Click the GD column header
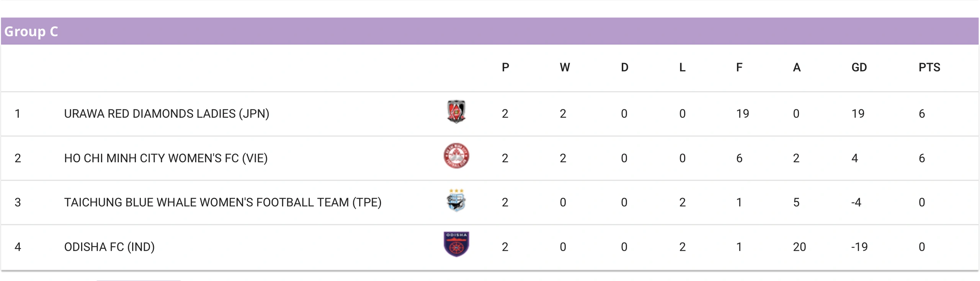 pyautogui.click(x=859, y=67)
